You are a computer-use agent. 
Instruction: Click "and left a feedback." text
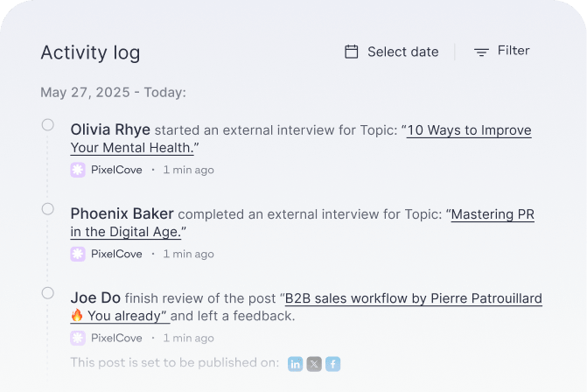(x=233, y=316)
